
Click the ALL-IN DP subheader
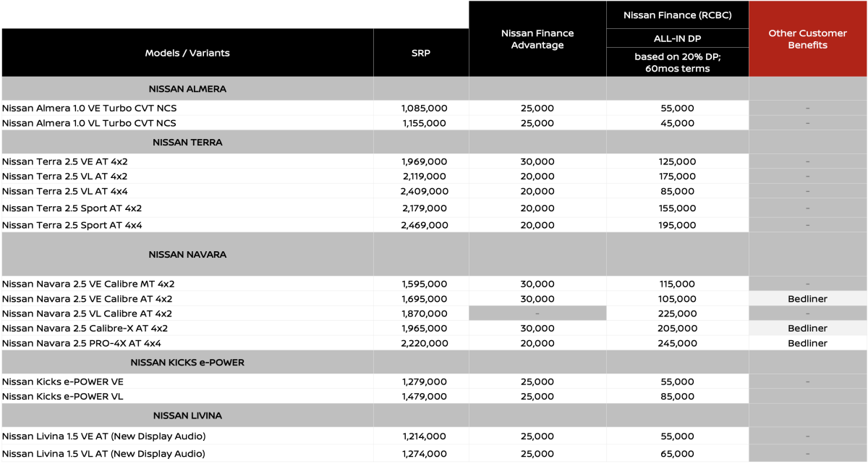click(x=677, y=39)
